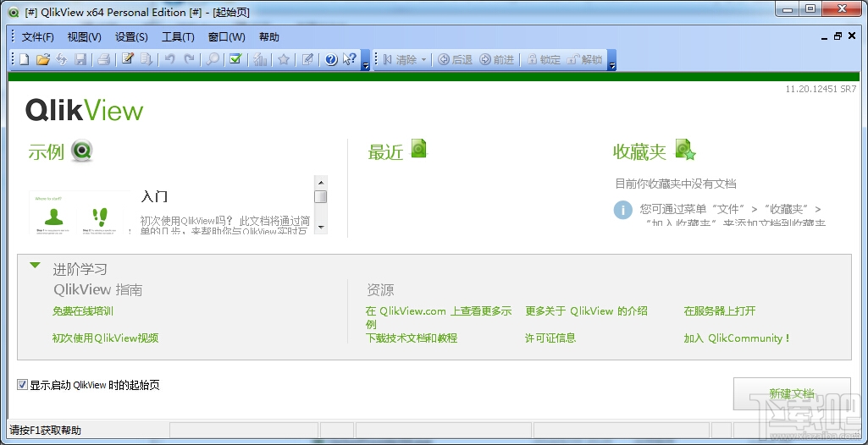Click the 入门 example title
868x445 pixels.
click(154, 196)
